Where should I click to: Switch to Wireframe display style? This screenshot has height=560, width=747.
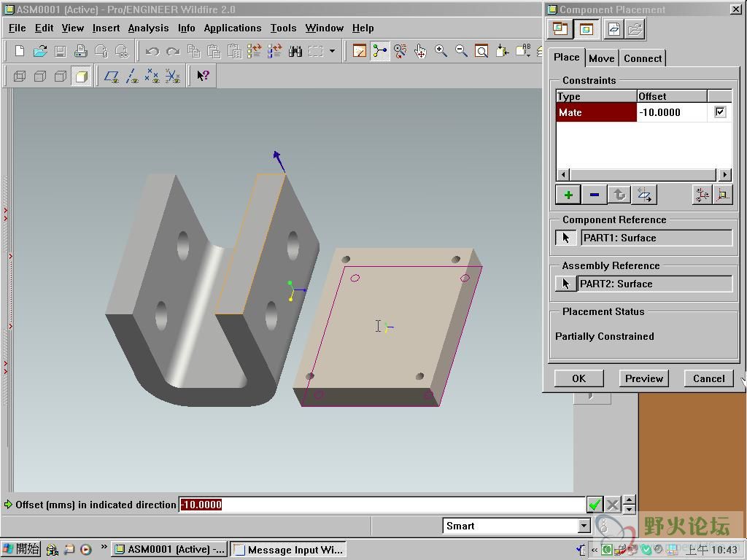pyautogui.click(x=20, y=76)
